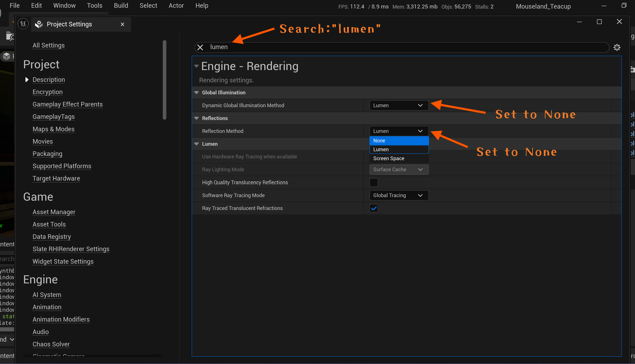Click the Use Hardware Ray Tracing label
The width and height of the screenshot is (635, 364).
pyautogui.click(x=249, y=157)
